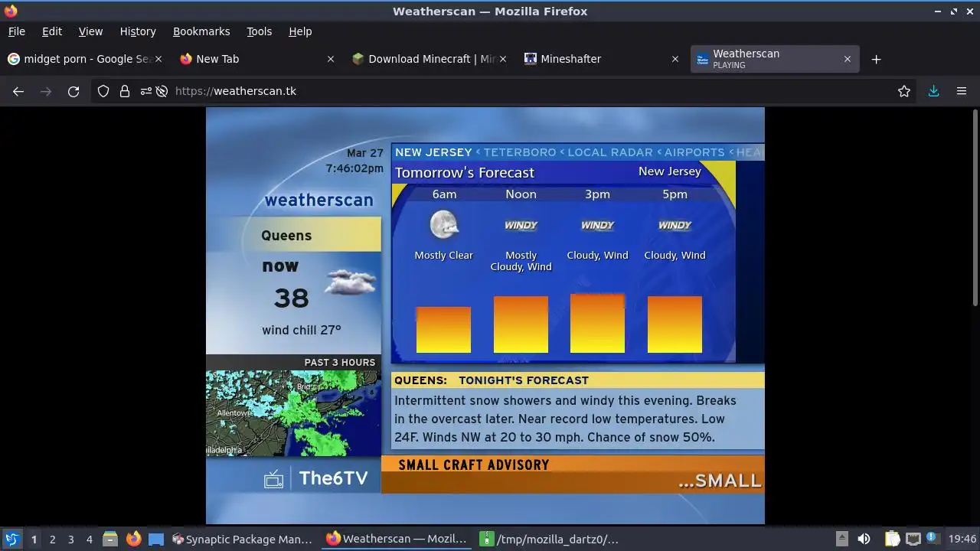980x551 pixels.
Task: Switch to the Download Minecraft tab
Action: point(429,59)
